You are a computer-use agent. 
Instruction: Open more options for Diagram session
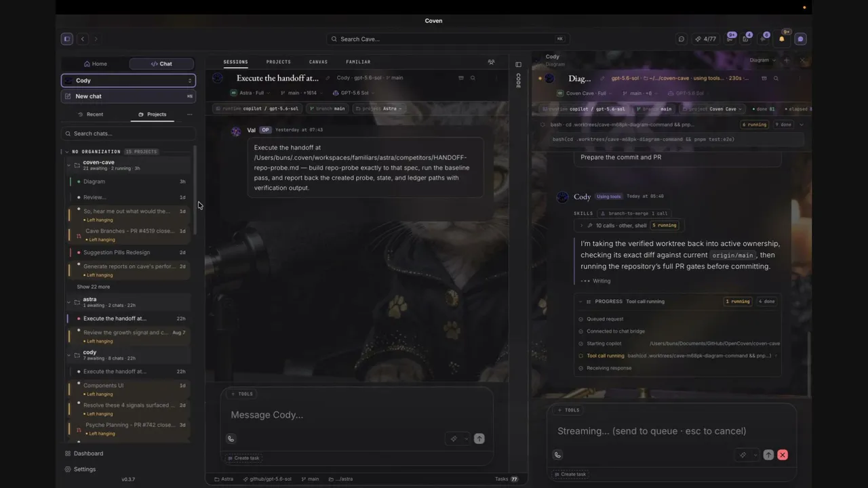[x=798, y=79]
